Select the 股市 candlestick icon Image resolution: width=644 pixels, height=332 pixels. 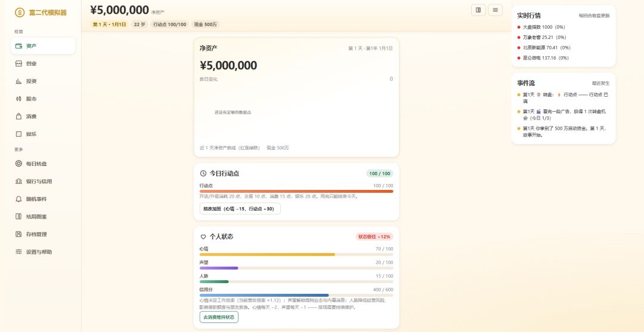coord(18,99)
